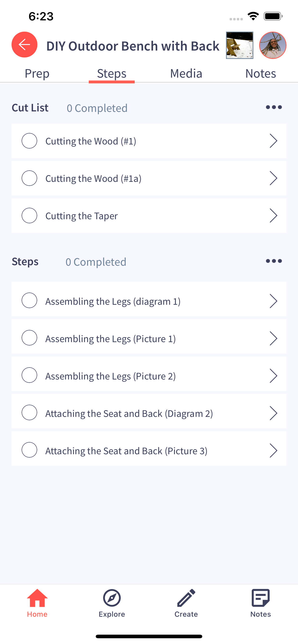Screen dimensions: 298x644
Task: Expand Cutting the Wood (#1a) with its chevron
Action: [x=274, y=178]
